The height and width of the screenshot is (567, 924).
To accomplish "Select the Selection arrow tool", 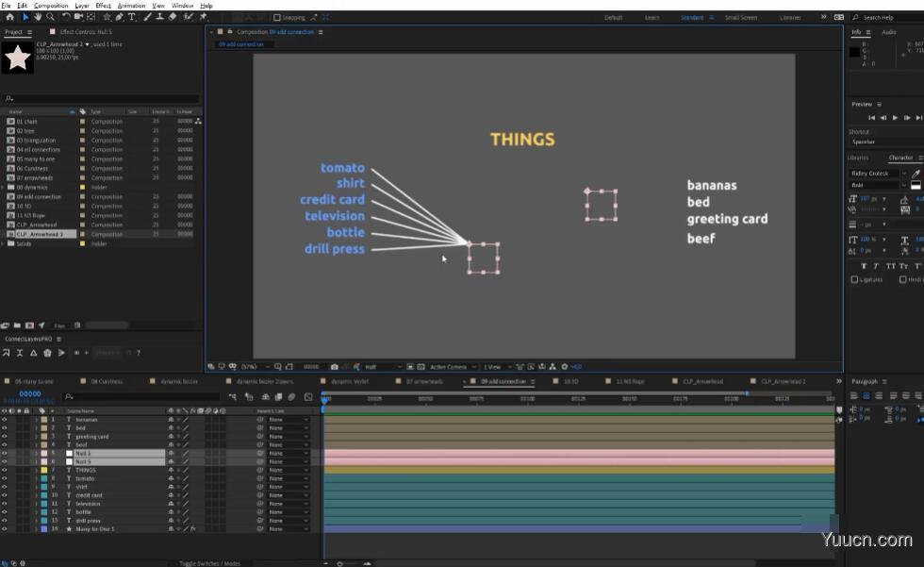I will pos(25,17).
